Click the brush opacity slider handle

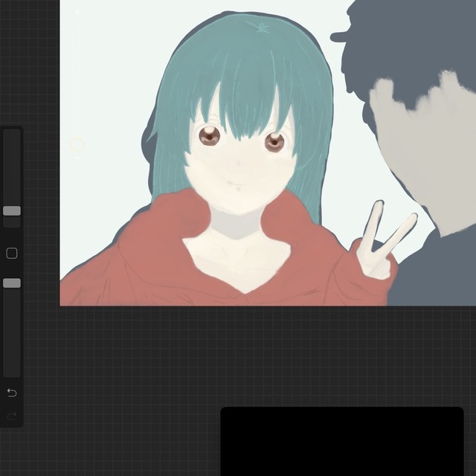point(12,283)
